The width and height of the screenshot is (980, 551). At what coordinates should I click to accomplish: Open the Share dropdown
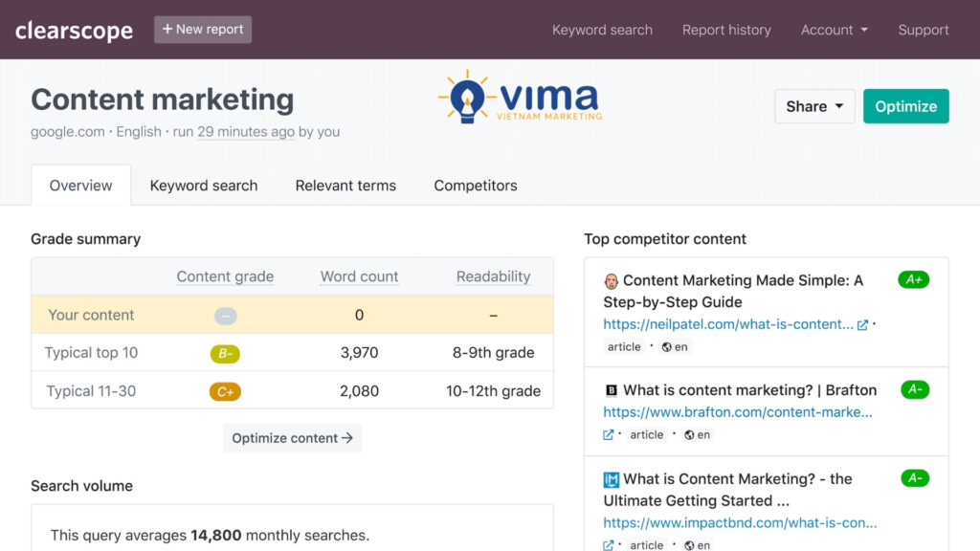click(x=814, y=106)
